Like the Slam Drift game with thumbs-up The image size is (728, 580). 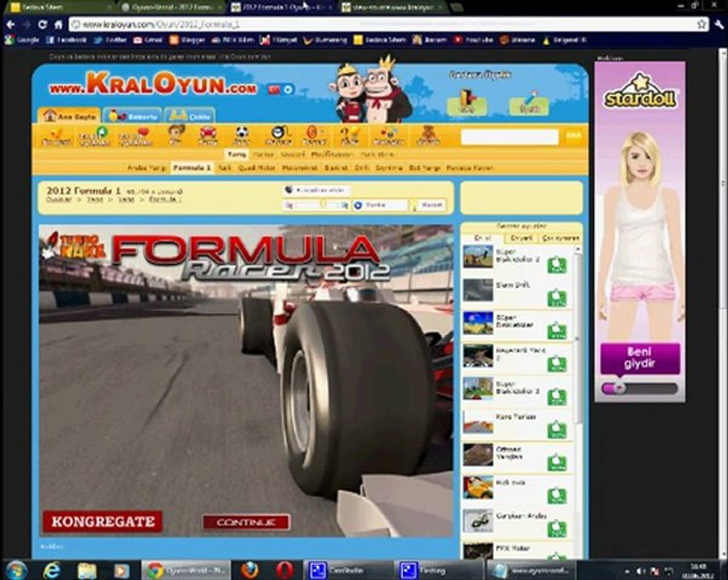(x=556, y=298)
